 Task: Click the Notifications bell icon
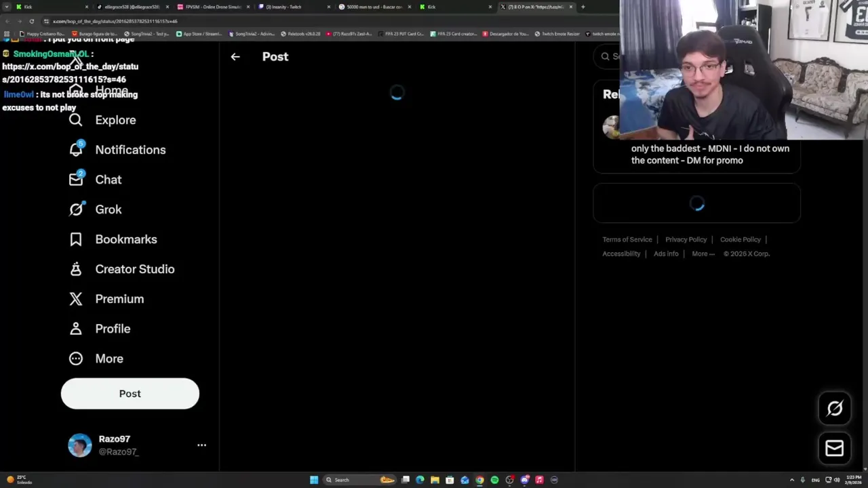click(75, 150)
